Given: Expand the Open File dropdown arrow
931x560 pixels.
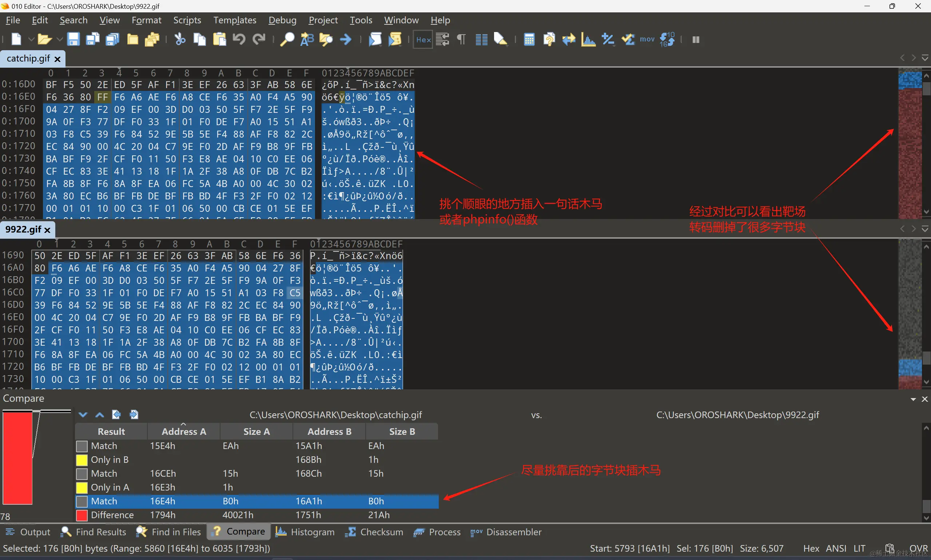Looking at the screenshot, I should tap(60, 39).
